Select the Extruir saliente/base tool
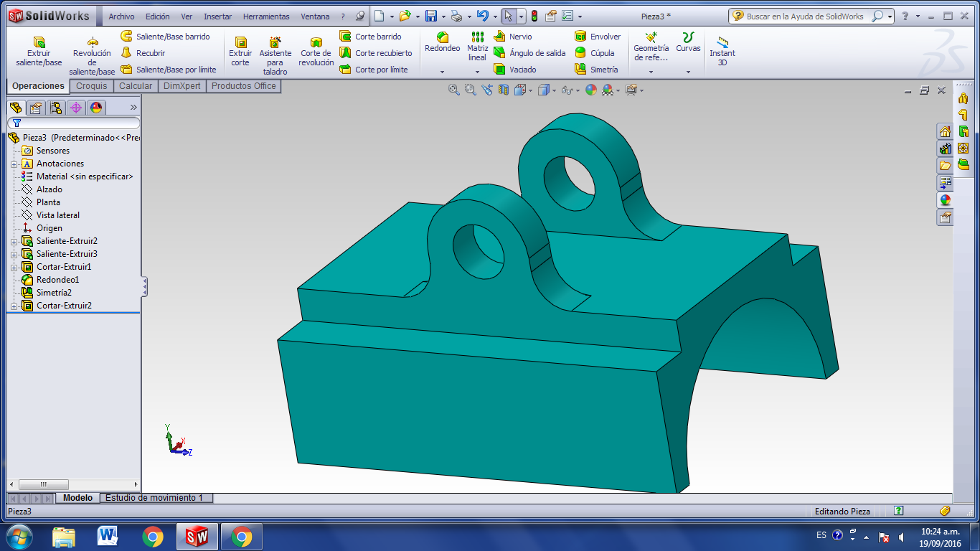Image resolution: width=980 pixels, height=551 pixels. tap(37, 50)
